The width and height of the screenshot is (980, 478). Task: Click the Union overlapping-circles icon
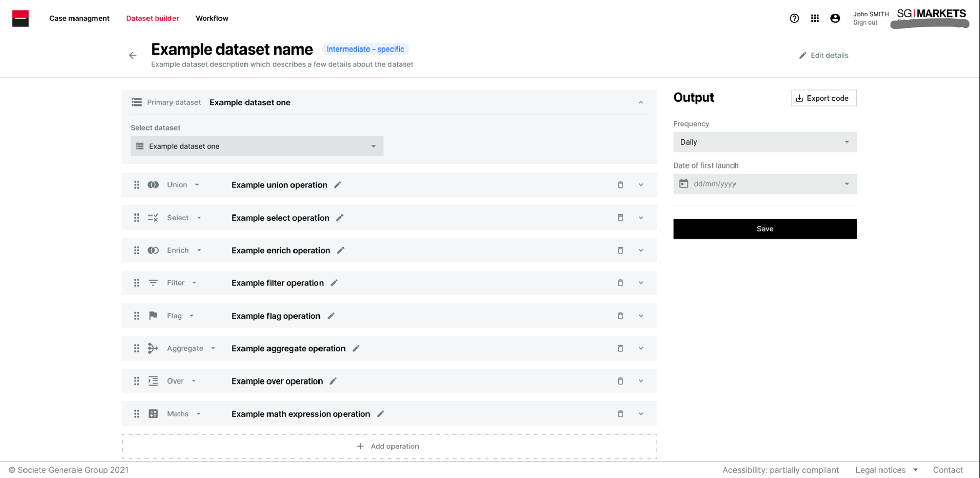point(153,185)
